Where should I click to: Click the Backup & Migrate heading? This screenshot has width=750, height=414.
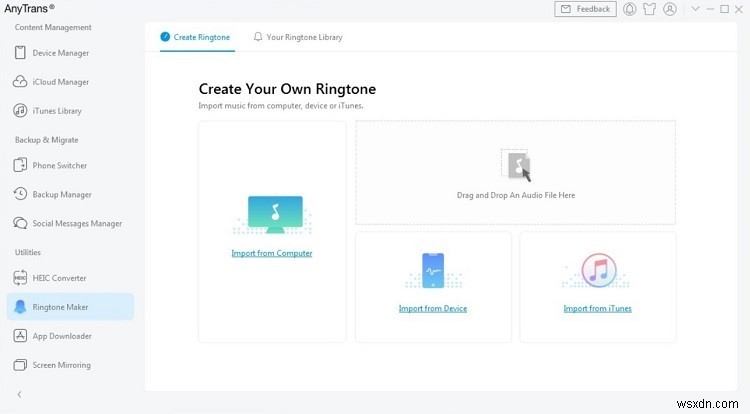(x=46, y=140)
